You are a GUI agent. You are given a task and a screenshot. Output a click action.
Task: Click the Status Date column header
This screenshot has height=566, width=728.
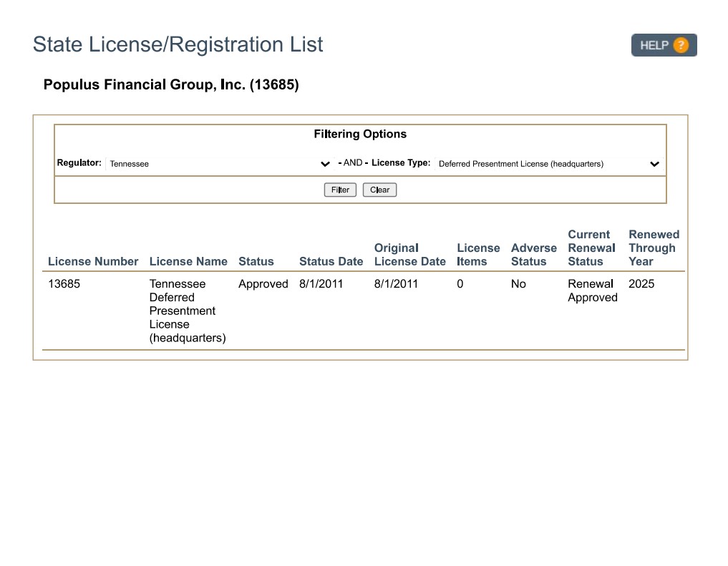(331, 261)
